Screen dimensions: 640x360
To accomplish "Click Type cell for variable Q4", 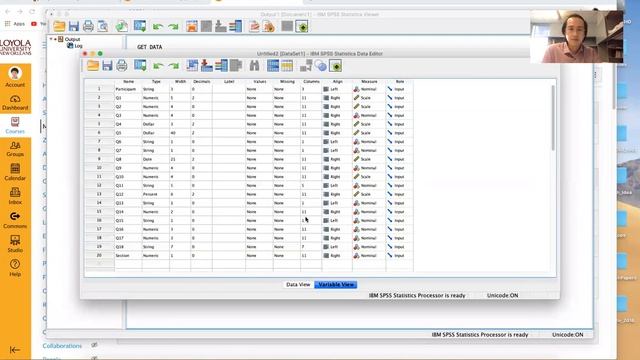I will (x=156, y=124).
